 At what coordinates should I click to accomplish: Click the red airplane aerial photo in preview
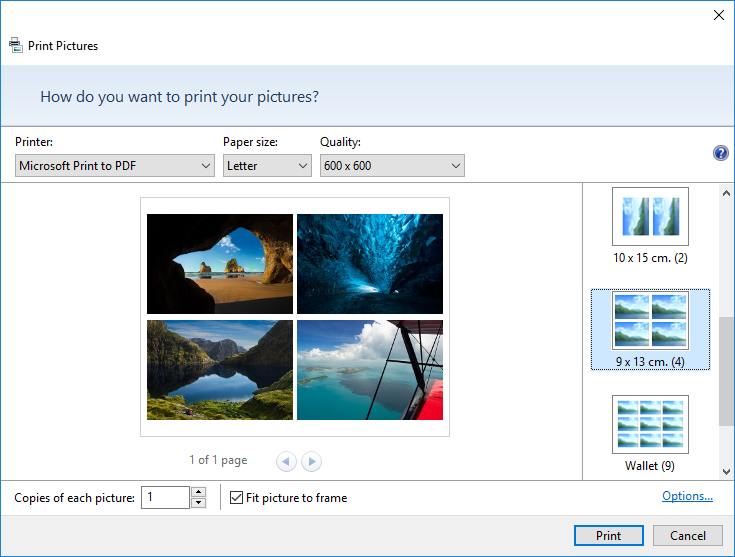point(370,370)
